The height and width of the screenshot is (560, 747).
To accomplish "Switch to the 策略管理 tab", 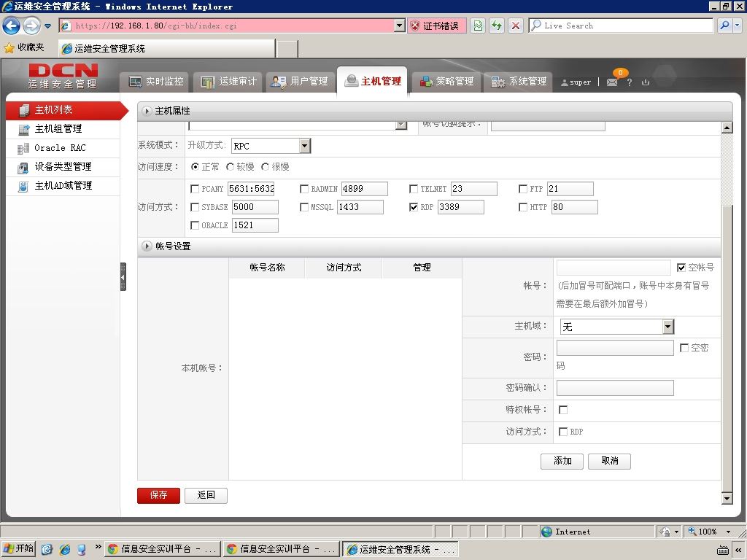I will point(446,82).
